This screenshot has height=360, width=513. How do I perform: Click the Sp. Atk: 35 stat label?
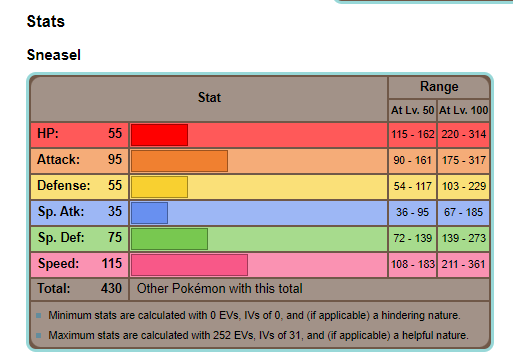click(x=79, y=212)
